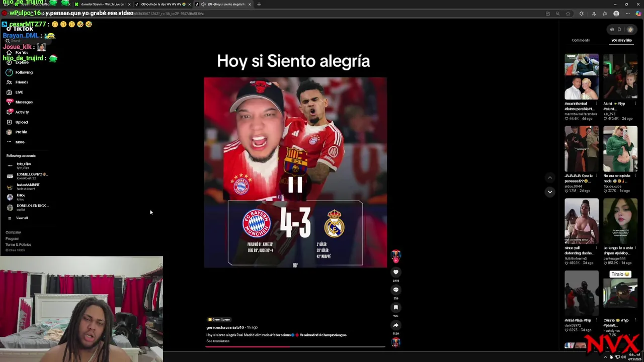Switch to the You may like tab
Viewport: 644px width, 362px height.
pyautogui.click(x=621, y=40)
